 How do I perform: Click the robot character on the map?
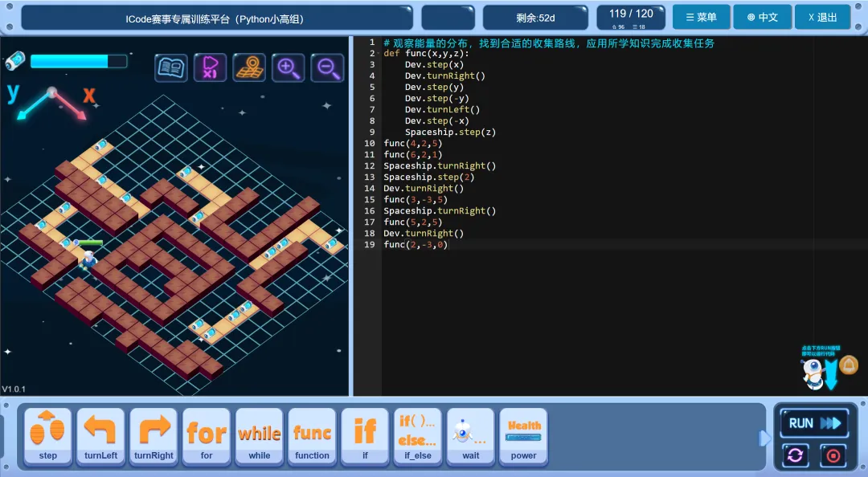tap(88, 259)
